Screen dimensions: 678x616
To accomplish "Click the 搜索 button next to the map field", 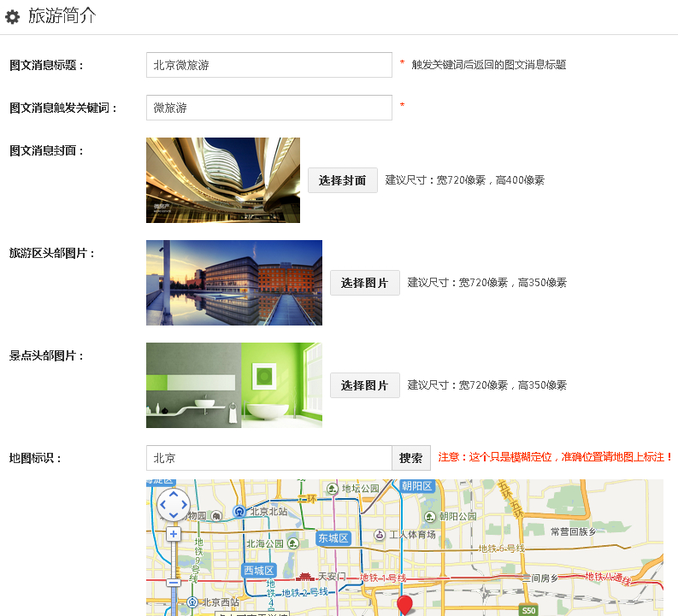I will (x=411, y=458).
